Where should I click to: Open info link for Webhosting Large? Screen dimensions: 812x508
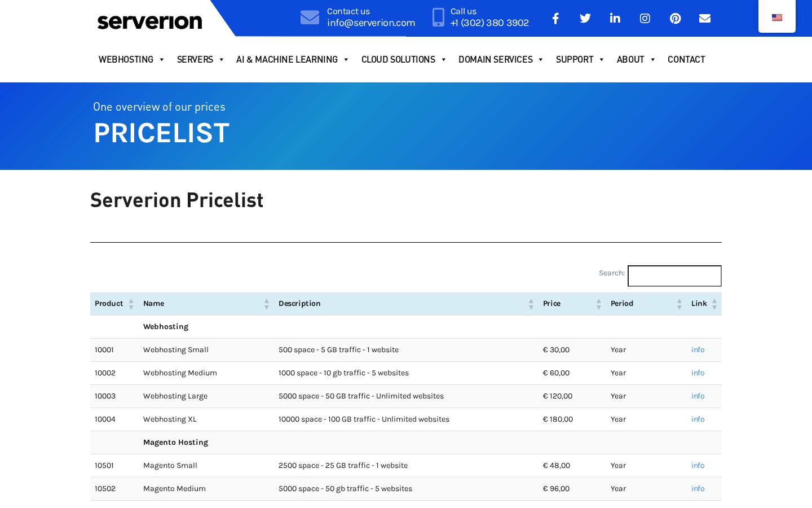coord(698,396)
